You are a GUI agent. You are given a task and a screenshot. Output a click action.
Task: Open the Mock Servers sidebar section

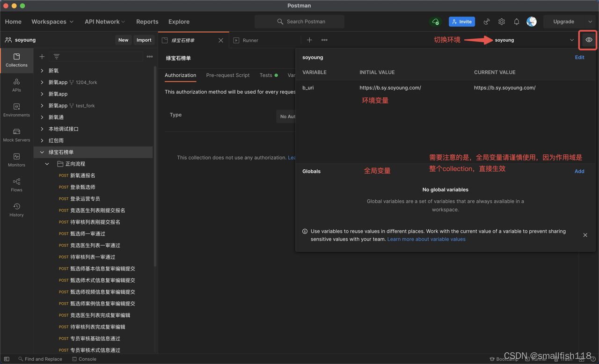click(x=16, y=135)
